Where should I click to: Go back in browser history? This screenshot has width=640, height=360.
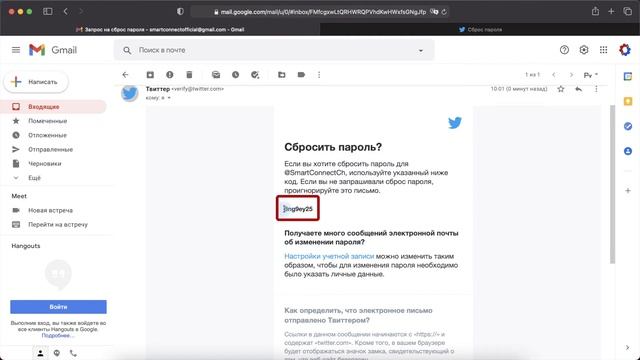pos(65,11)
